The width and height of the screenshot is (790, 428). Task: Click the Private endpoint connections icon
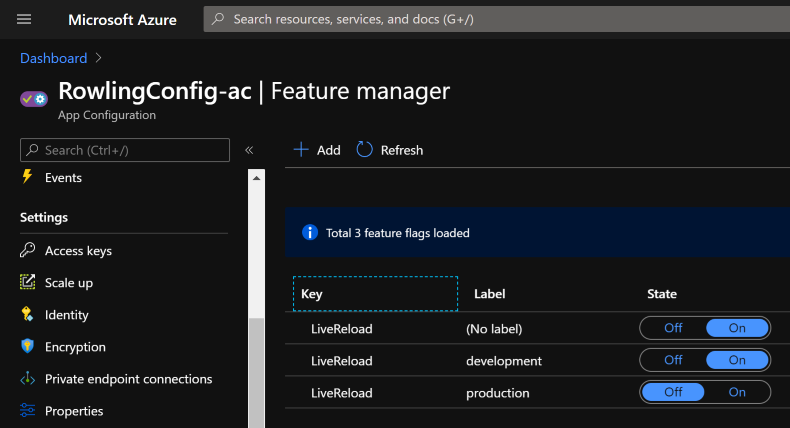click(27, 378)
